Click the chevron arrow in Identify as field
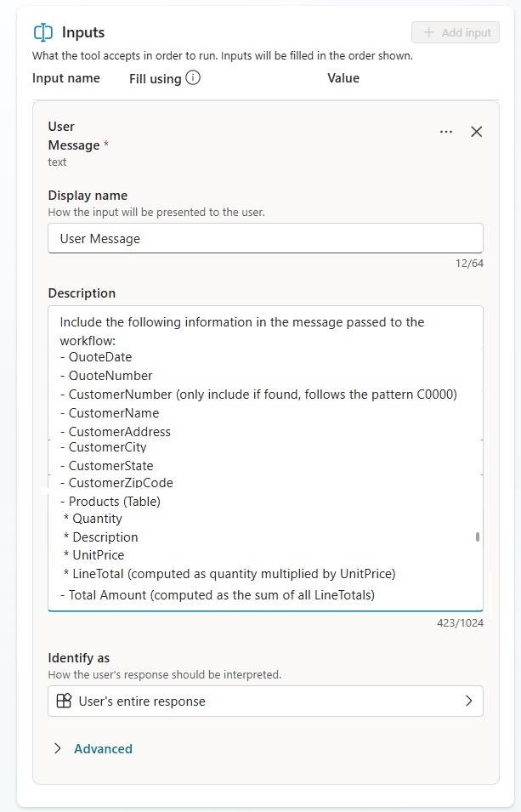521x812 pixels. point(468,701)
